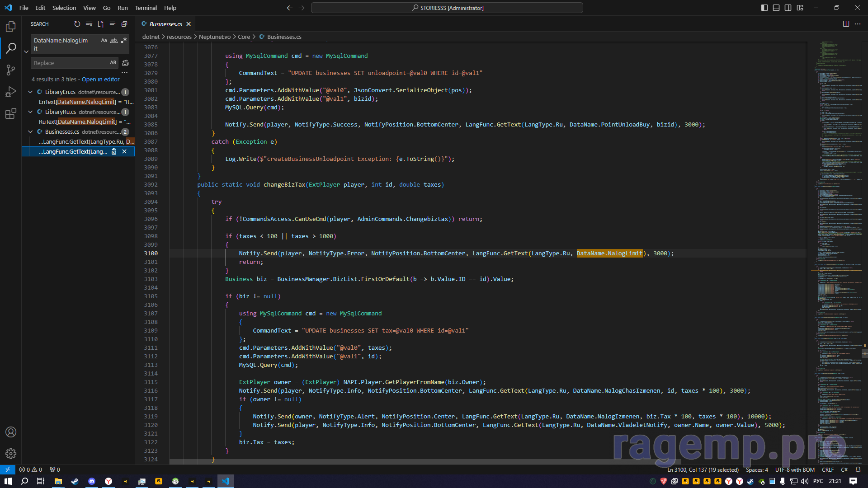Open the Extensions view
The height and width of the screenshot is (488, 868).
11,113
